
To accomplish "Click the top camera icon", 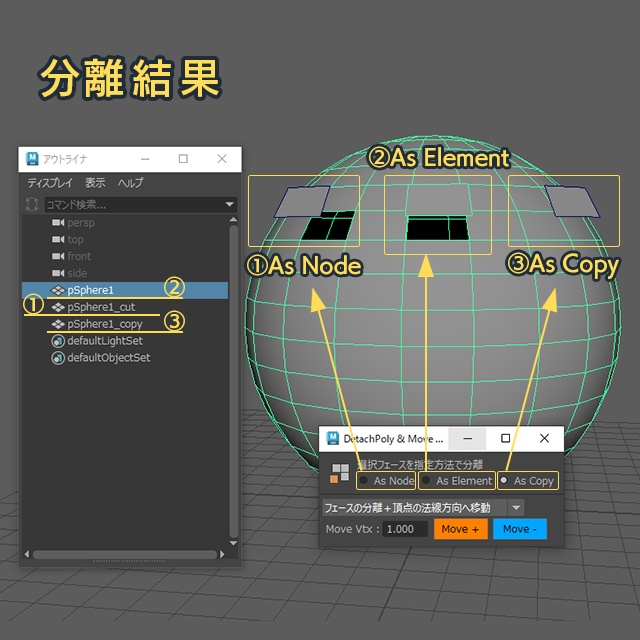I will (58, 239).
